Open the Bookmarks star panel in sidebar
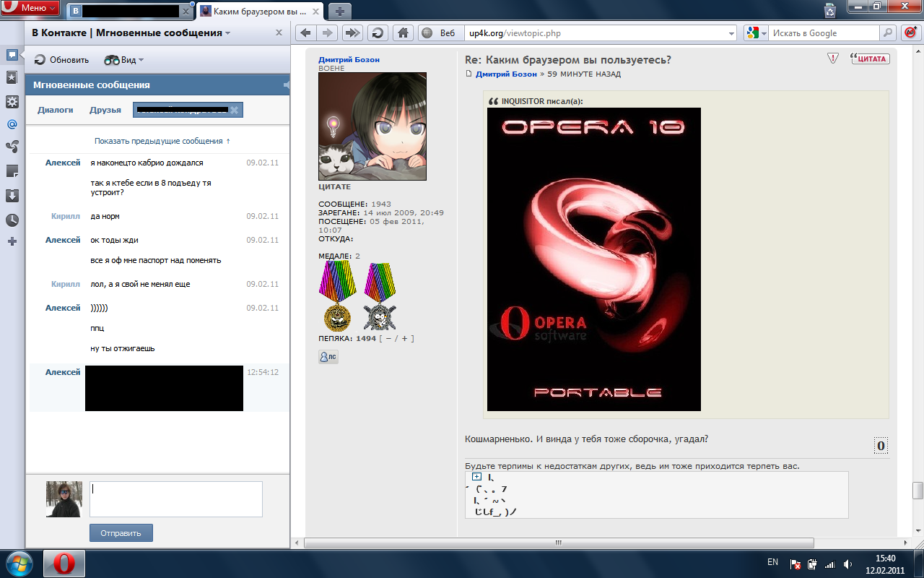This screenshot has width=924, height=578. coord(12,77)
